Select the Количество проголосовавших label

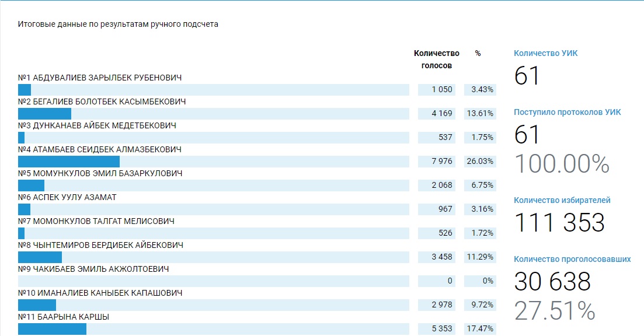click(x=572, y=259)
